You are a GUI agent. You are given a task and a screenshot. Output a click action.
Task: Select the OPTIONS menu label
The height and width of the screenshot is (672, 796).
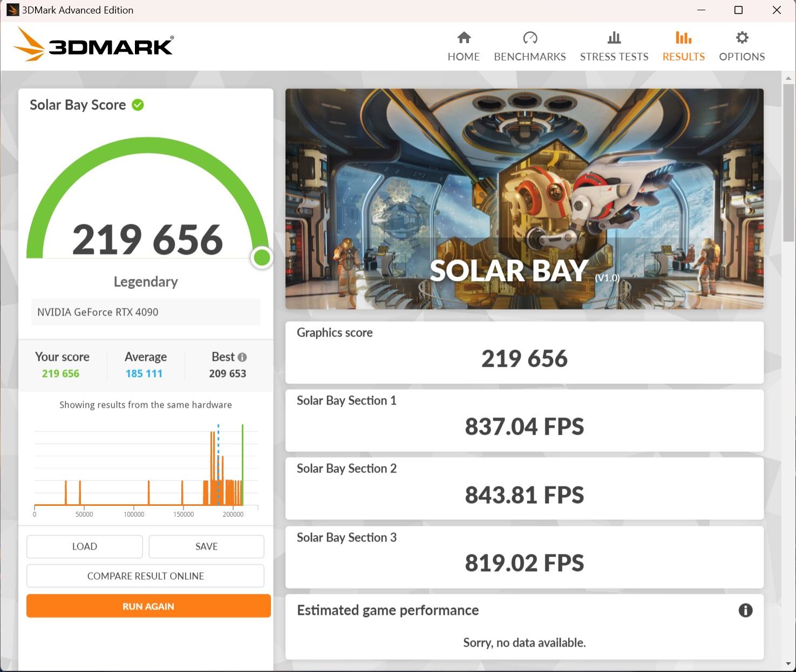click(x=742, y=57)
